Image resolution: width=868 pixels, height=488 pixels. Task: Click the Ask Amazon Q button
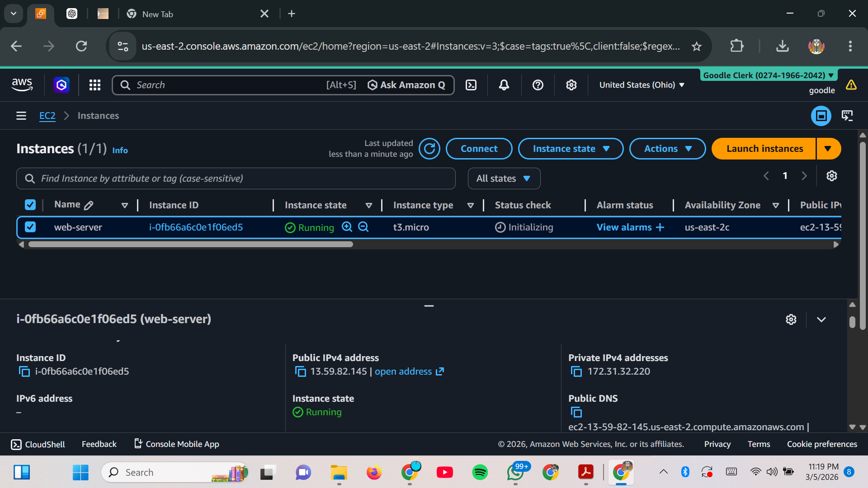[x=406, y=85]
